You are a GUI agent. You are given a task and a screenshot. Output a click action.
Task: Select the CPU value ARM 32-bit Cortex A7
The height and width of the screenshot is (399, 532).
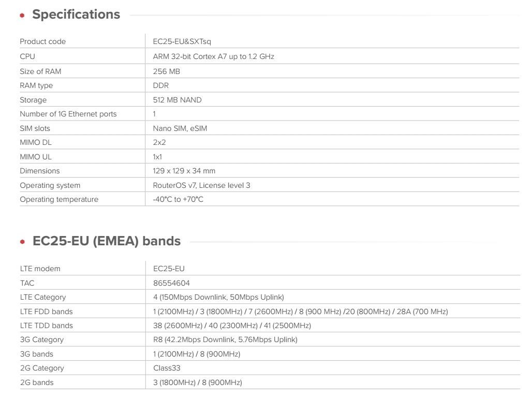[213, 56]
